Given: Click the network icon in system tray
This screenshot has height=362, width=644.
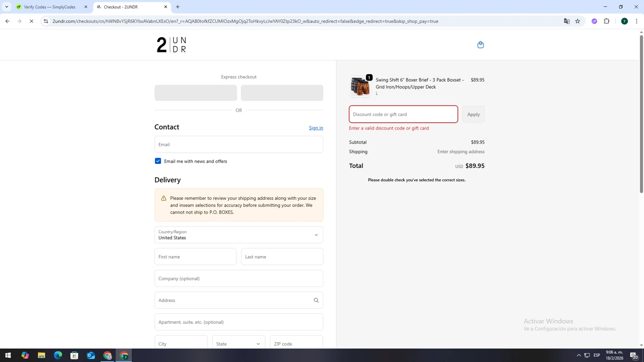Looking at the screenshot, I should click(587, 355).
